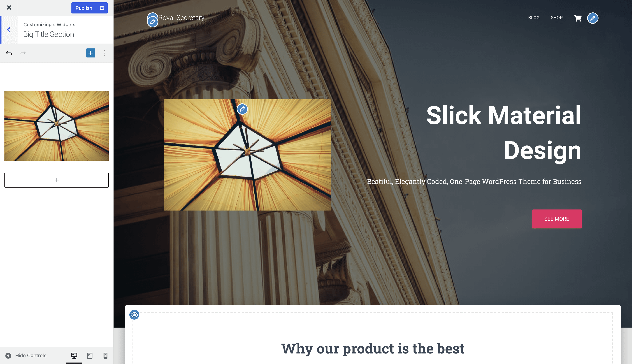Switch to desktop preview mode
Image resolution: width=632 pixels, height=364 pixels.
(x=74, y=356)
